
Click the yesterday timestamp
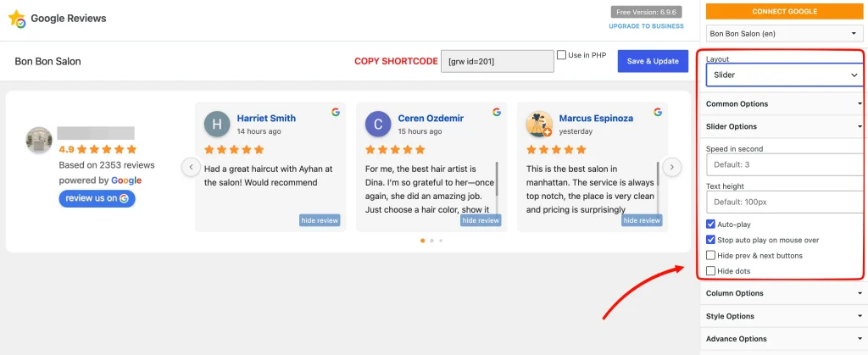[576, 131]
